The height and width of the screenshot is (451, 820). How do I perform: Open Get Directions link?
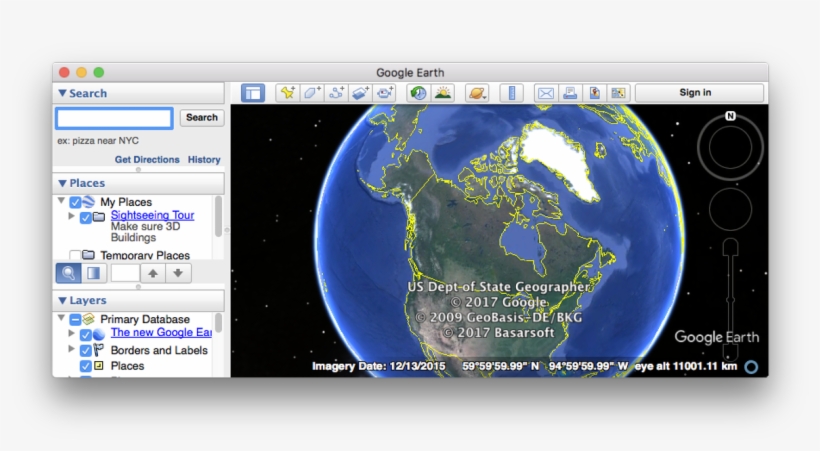(147, 160)
